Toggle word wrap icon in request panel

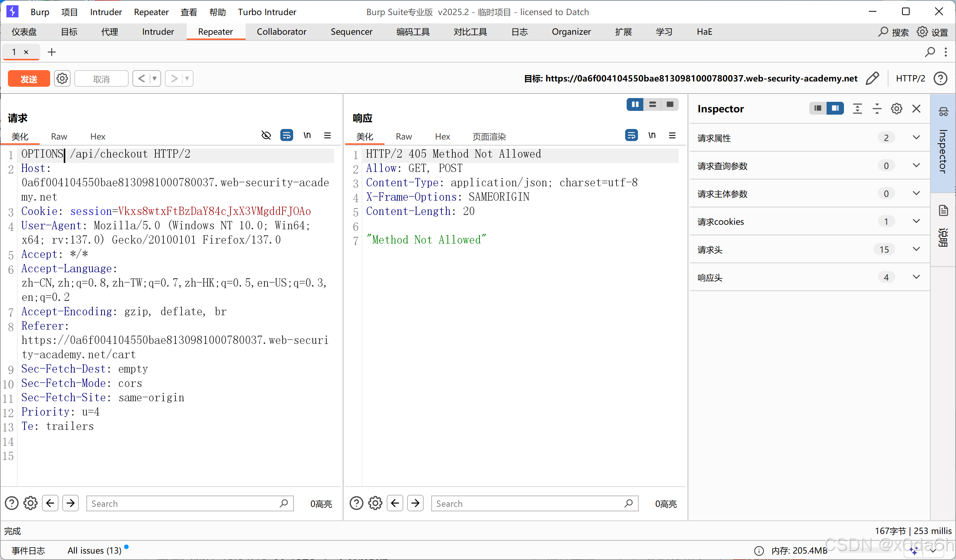point(286,135)
